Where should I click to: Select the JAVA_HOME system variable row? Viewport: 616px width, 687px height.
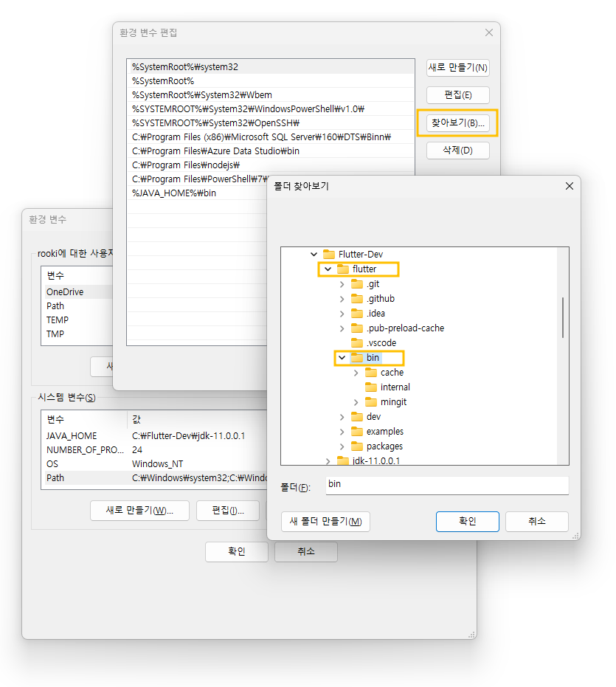[154, 436]
